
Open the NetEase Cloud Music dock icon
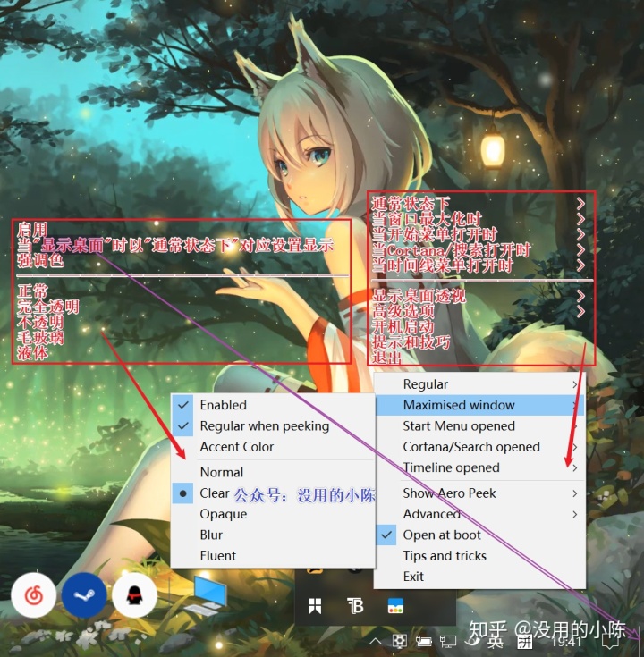point(34,595)
